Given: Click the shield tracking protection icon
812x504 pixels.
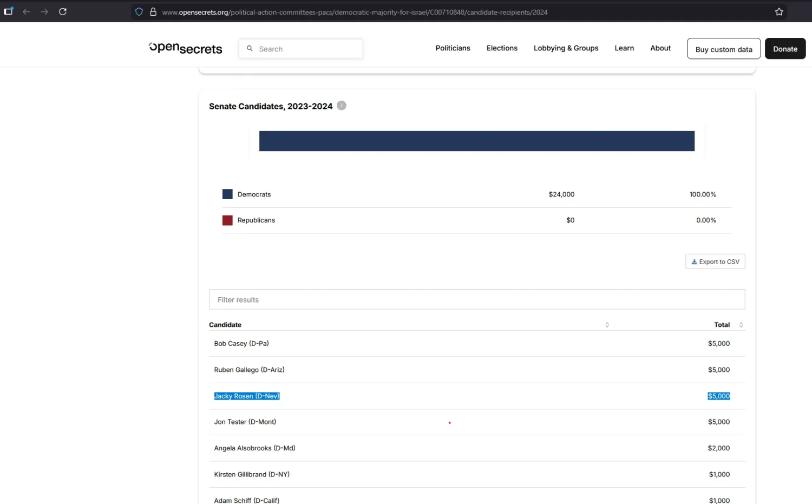Looking at the screenshot, I should 139,11.
